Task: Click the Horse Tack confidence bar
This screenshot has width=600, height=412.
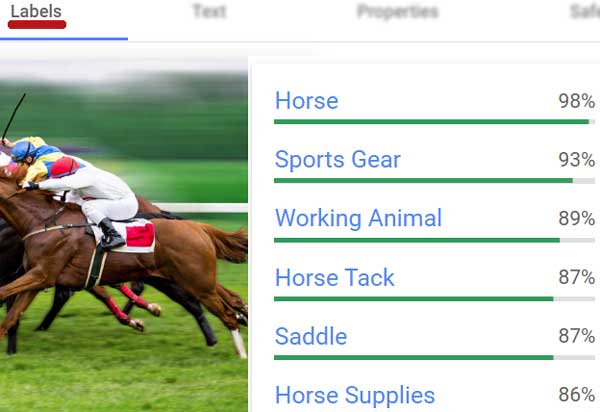Action: click(x=434, y=299)
